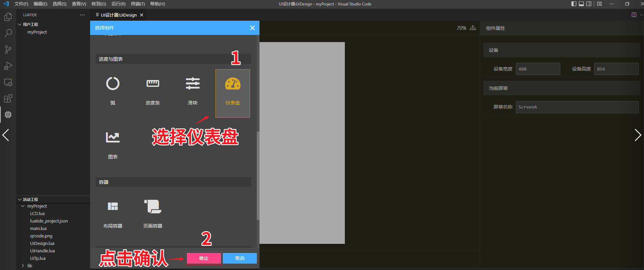This screenshot has width=644, height=270.
Task: Click the 确定 confirm button
Action: pyautogui.click(x=204, y=258)
